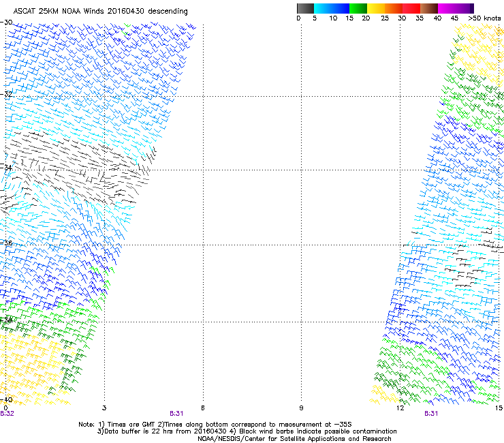
Task: Click the '40' label under the color bar
Action: point(437,18)
